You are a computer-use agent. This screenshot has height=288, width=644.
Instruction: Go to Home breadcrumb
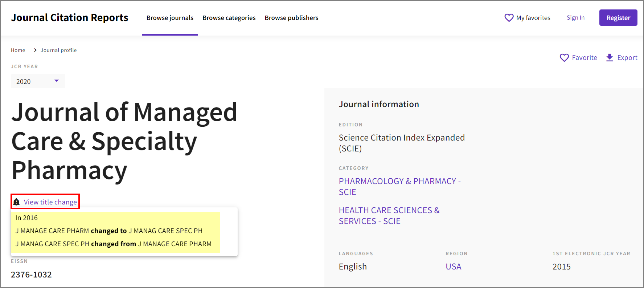[18, 50]
